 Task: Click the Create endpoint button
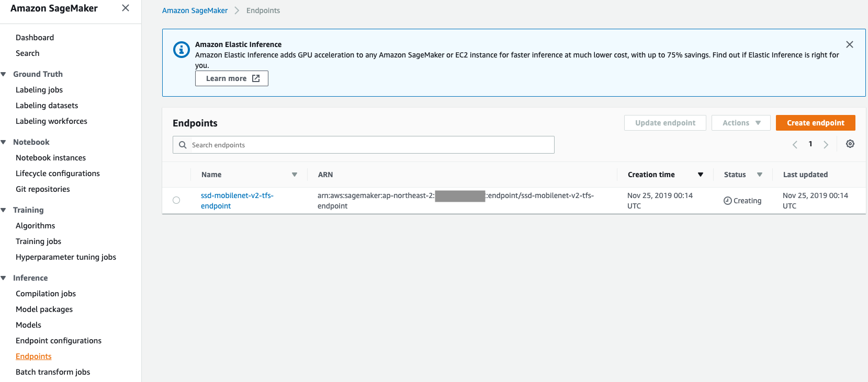tap(816, 123)
